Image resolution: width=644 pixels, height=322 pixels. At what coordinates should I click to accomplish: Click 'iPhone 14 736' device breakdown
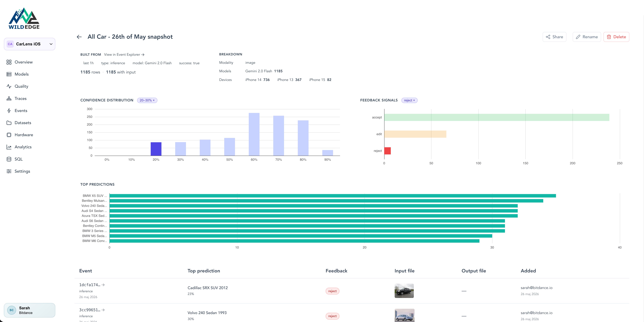(257, 80)
